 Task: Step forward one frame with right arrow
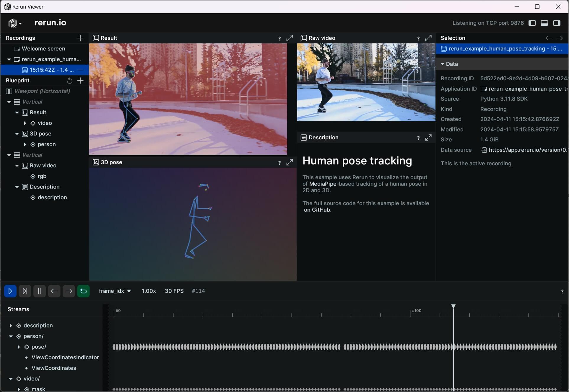pos(69,291)
